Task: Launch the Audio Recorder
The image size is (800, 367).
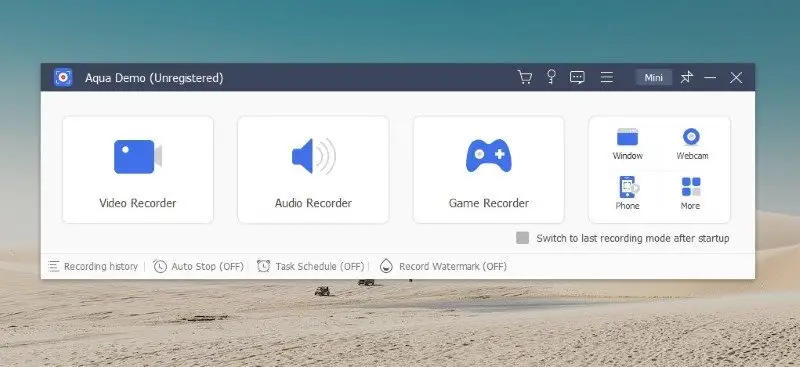Action: pyautogui.click(x=313, y=169)
